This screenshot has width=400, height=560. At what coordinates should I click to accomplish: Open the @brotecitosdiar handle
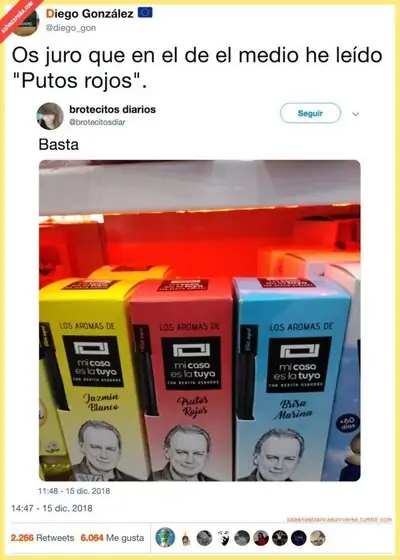[97, 122]
